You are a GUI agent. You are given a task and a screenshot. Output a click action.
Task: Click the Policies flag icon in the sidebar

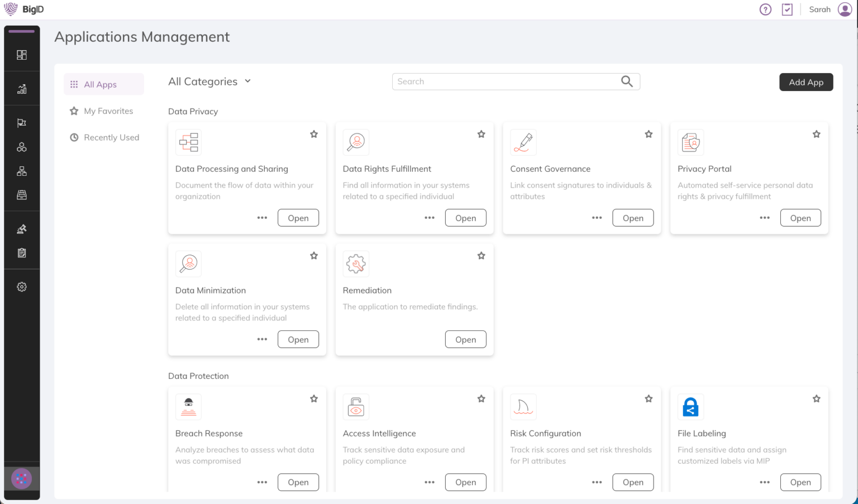[22, 122]
